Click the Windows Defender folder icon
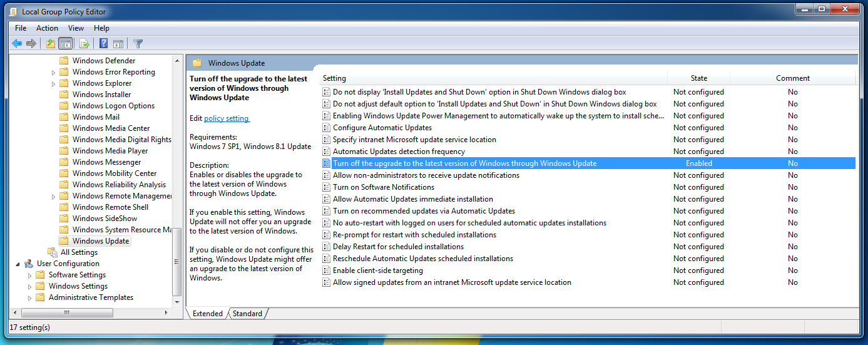This screenshot has width=868, height=345. (64, 61)
